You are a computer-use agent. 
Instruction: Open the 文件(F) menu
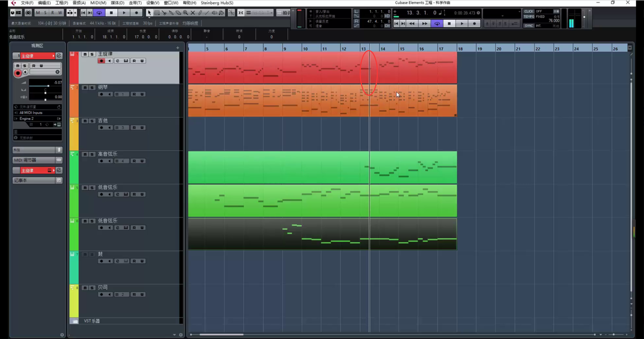(x=27, y=3)
